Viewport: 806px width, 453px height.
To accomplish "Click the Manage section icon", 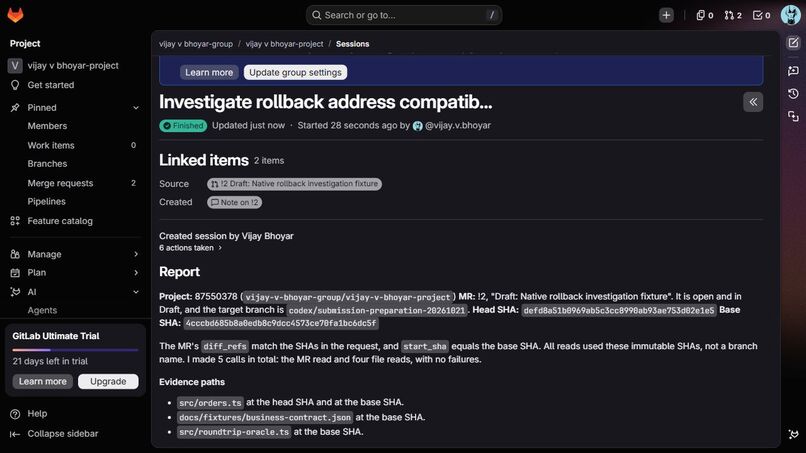I will 15,254.
